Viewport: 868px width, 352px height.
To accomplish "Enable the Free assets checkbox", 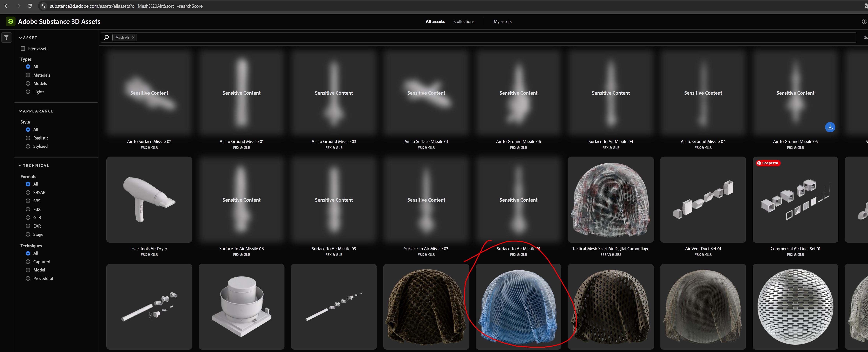I will point(23,49).
